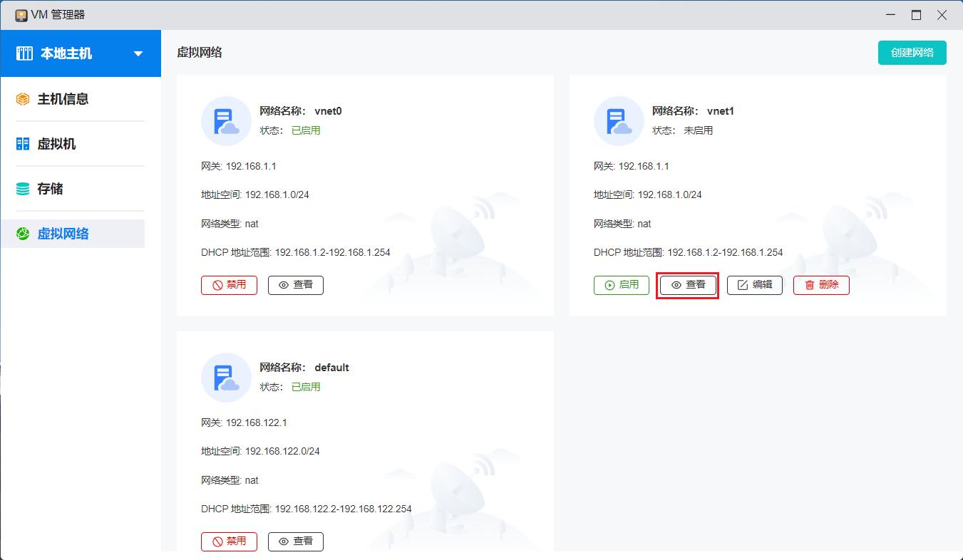Click the server rack icon beside 本地主机
This screenshot has height=560, width=963.
[24, 53]
